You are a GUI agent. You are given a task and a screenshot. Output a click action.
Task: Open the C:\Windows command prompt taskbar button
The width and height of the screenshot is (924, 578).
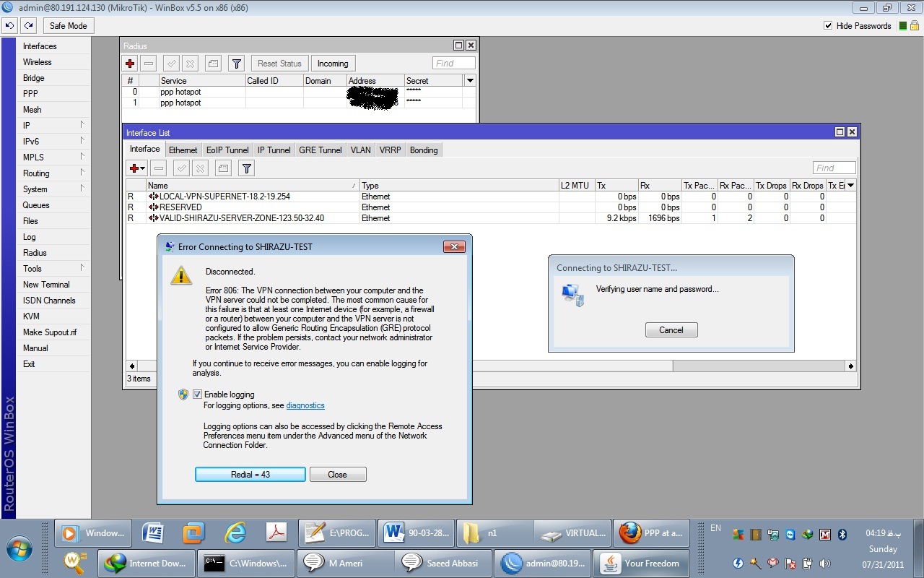(247, 563)
